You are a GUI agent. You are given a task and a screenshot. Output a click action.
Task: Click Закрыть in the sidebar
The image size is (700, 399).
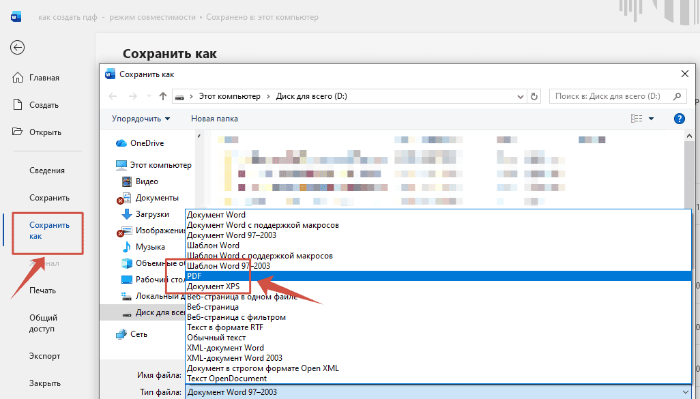pyautogui.click(x=45, y=383)
